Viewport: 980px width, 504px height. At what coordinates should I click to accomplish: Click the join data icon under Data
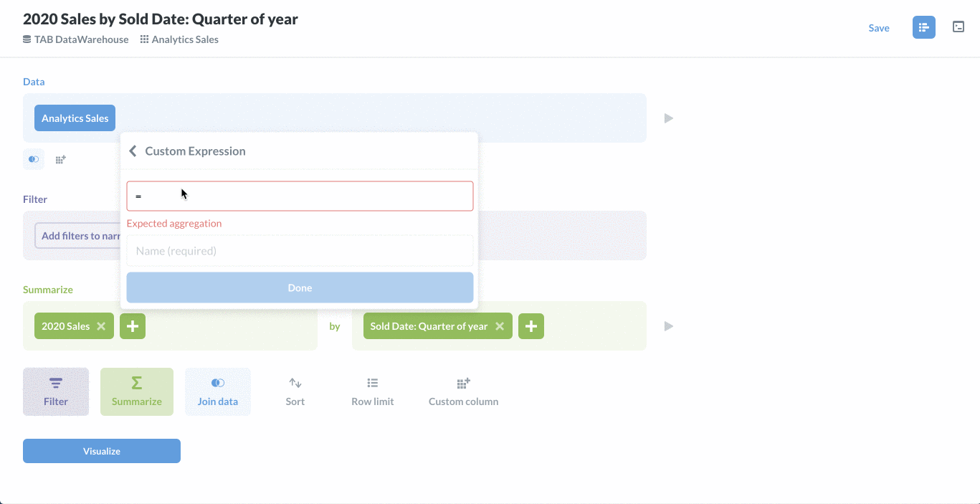[34, 159]
